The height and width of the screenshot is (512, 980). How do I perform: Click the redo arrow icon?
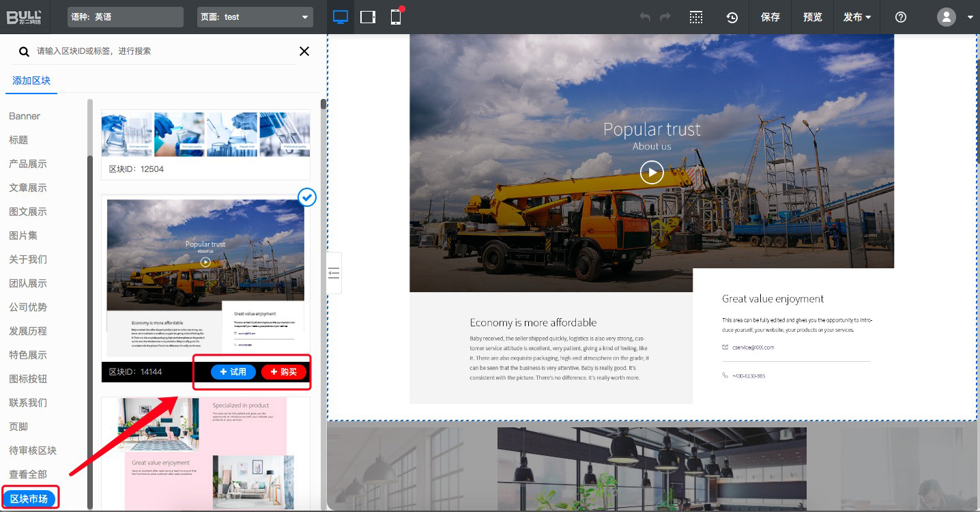[665, 17]
